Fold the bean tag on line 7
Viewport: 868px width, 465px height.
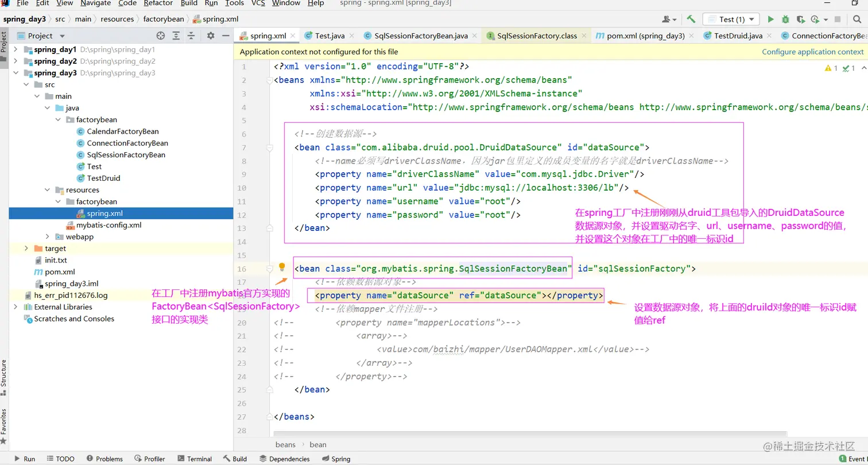click(269, 148)
